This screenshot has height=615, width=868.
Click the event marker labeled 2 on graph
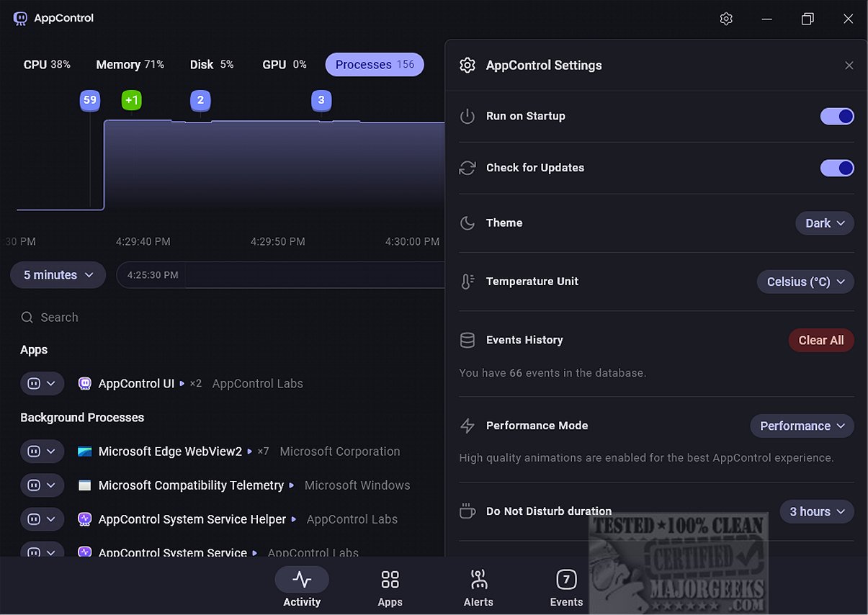200,100
